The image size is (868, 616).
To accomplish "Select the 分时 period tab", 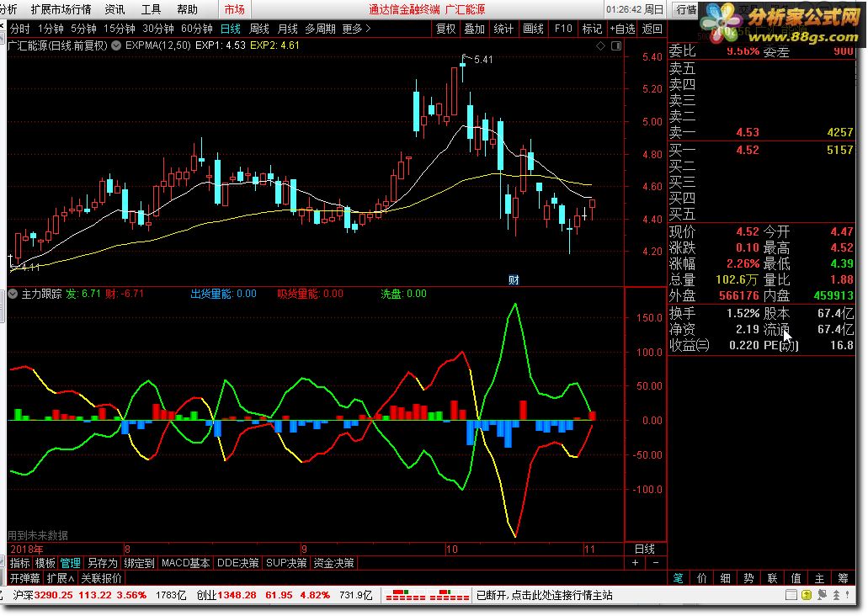I will 20,29.
